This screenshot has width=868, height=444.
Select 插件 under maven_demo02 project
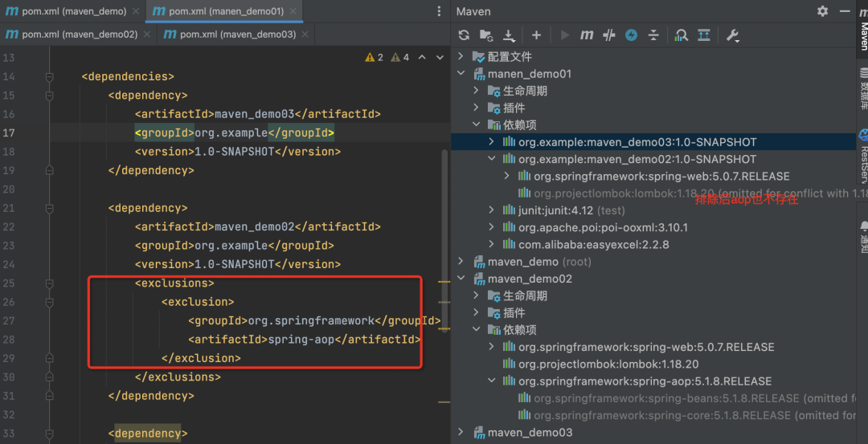pyautogui.click(x=514, y=313)
